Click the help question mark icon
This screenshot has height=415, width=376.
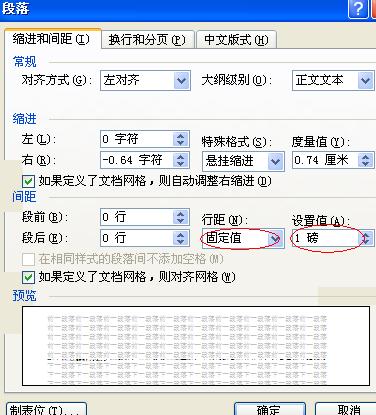tap(358, 9)
